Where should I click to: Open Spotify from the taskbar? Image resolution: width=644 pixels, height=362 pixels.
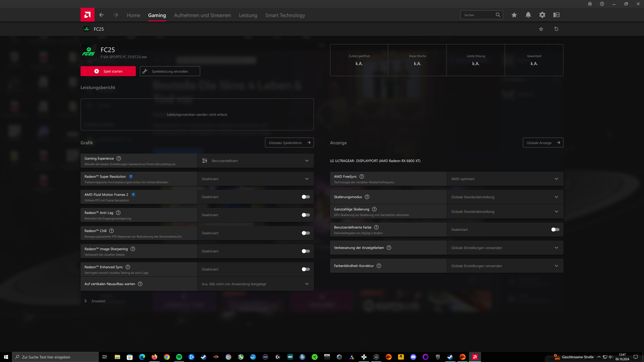click(x=179, y=357)
